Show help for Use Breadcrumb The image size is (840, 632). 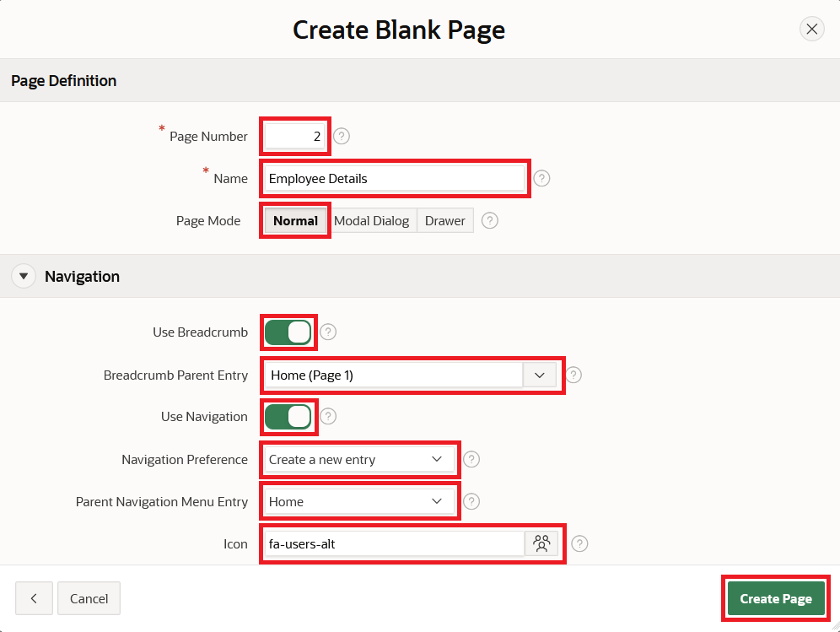point(328,332)
